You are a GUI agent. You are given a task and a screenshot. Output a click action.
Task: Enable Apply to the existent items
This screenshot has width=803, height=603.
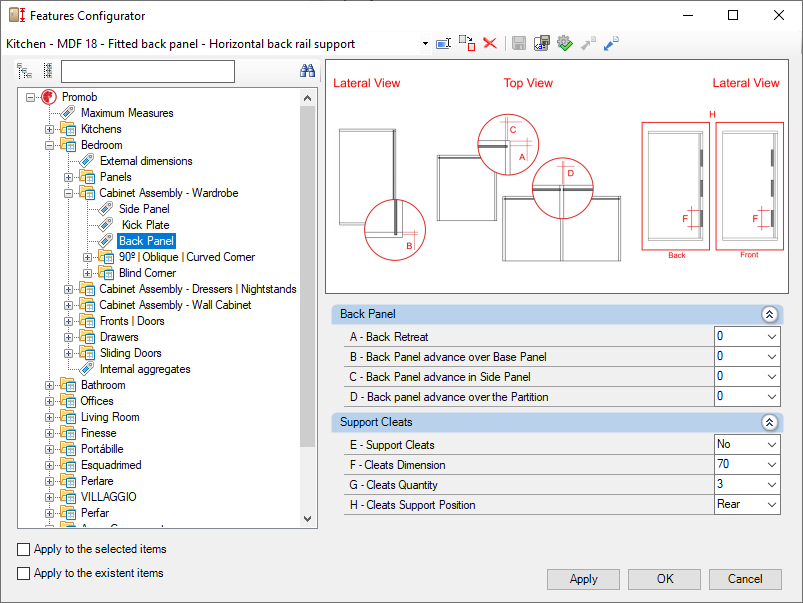point(24,573)
